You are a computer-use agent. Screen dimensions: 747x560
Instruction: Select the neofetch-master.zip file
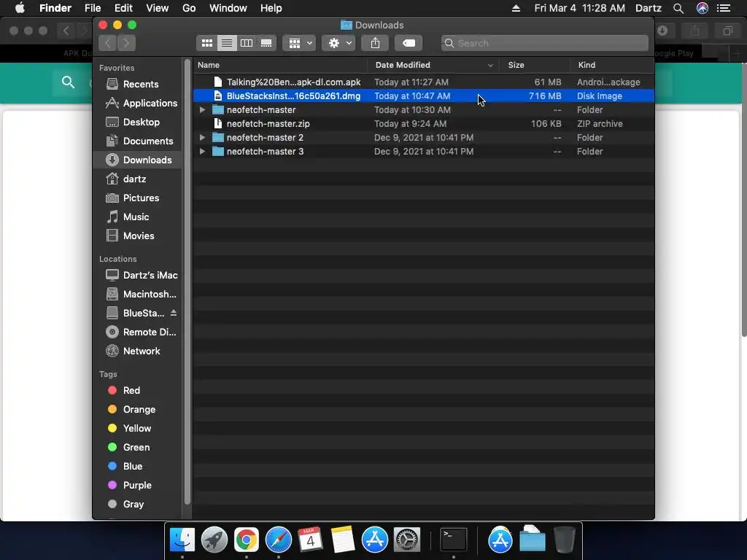pos(424,124)
